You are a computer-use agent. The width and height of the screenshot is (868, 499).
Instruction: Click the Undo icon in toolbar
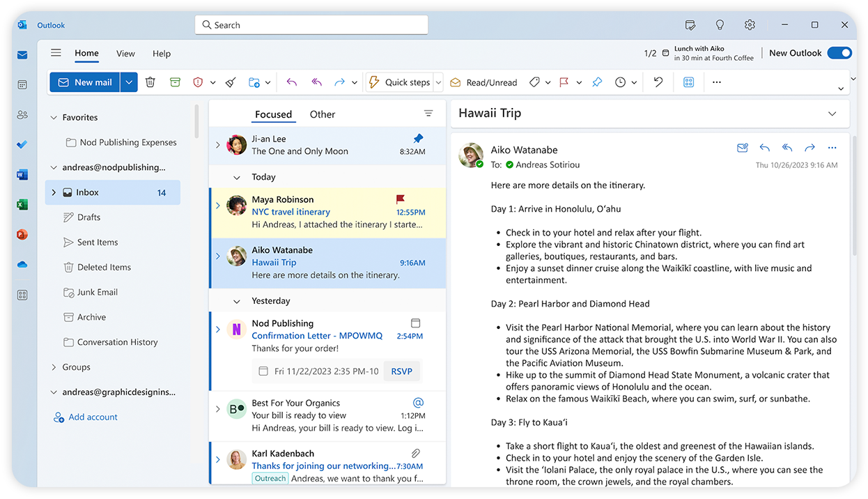coord(658,82)
